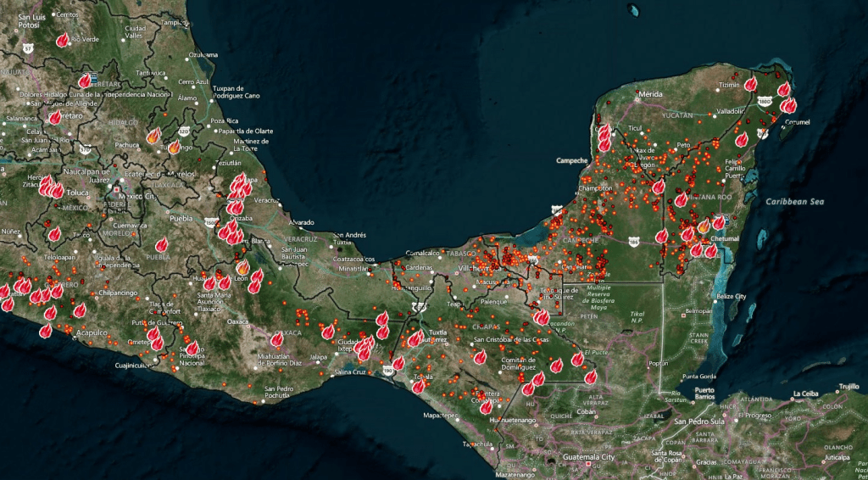The height and width of the screenshot is (480, 868).
Task: Click the Belize City label
Action: click(x=732, y=297)
